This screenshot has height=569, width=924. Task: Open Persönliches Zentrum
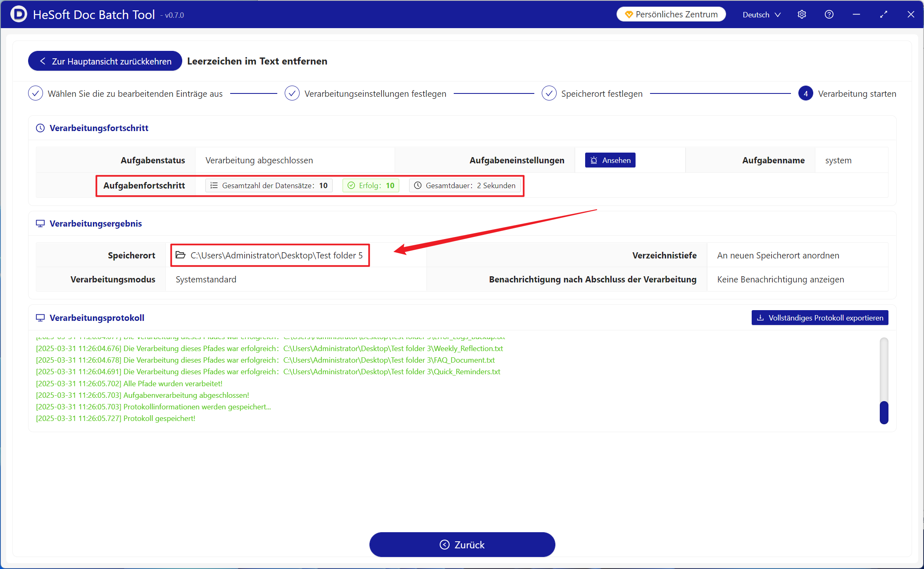tap(671, 14)
